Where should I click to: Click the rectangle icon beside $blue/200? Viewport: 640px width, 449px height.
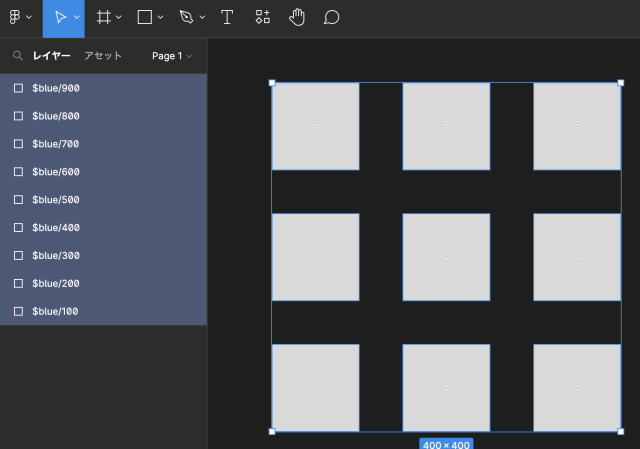(18, 283)
